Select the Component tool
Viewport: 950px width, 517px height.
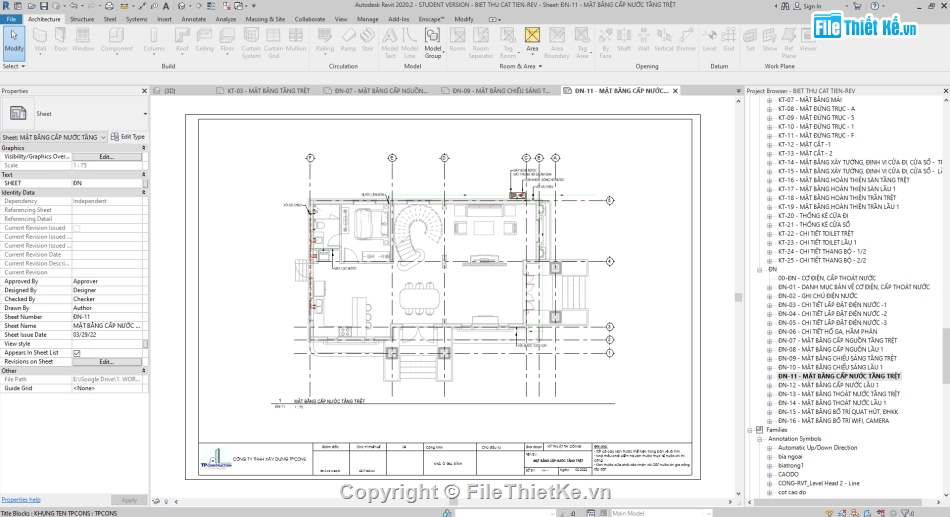116,41
